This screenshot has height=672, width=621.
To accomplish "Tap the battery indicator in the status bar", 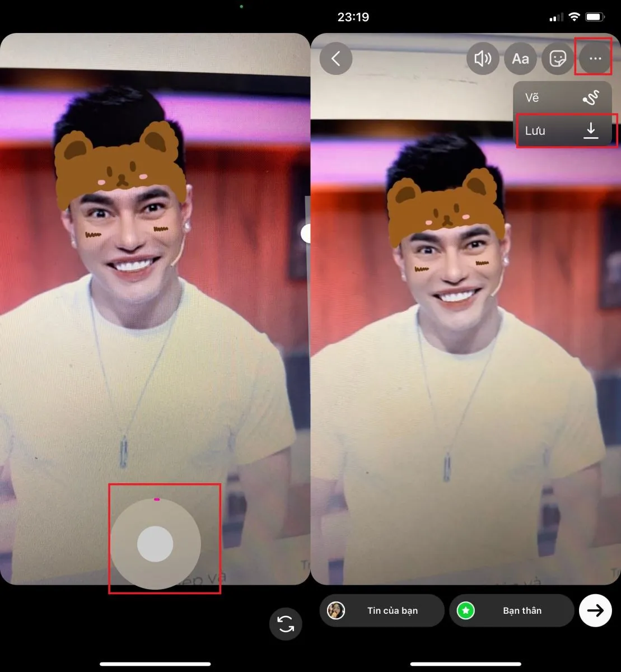I will [595, 17].
